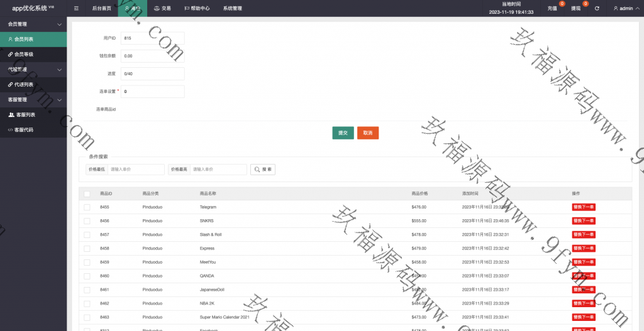This screenshot has width=644, height=331.
Task: Open 客服代码 in the sidebar
Action: (x=24, y=130)
